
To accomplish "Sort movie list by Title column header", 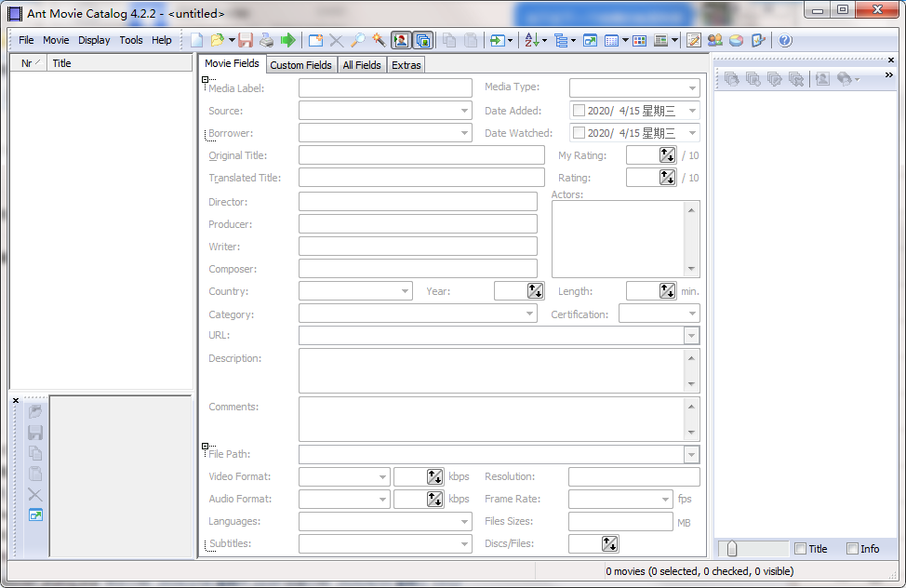I will tap(120, 63).
